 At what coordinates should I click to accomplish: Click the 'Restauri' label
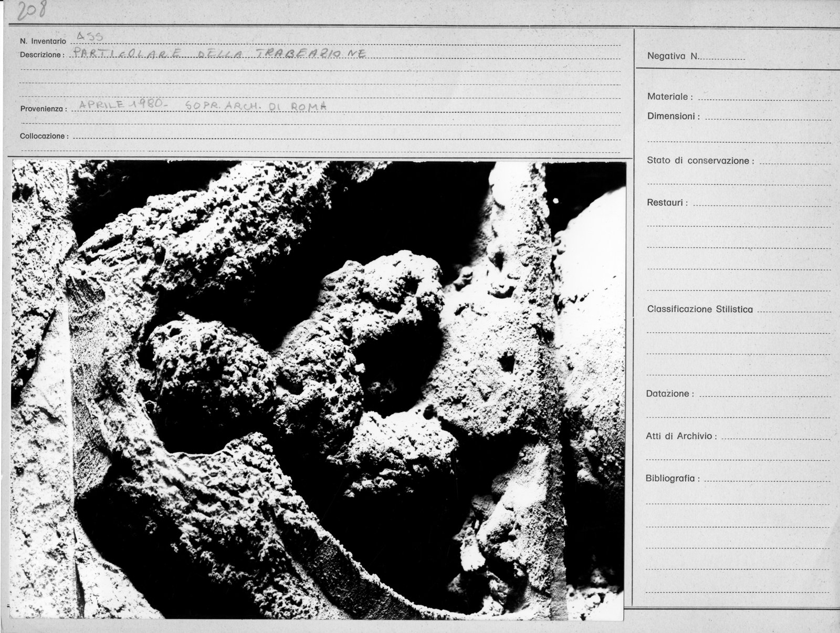(x=667, y=202)
